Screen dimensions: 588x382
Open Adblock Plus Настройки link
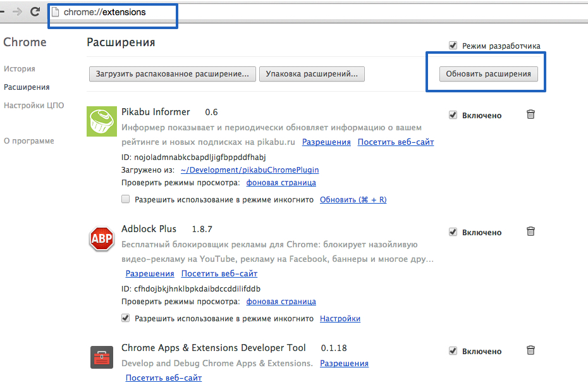[x=340, y=319]
